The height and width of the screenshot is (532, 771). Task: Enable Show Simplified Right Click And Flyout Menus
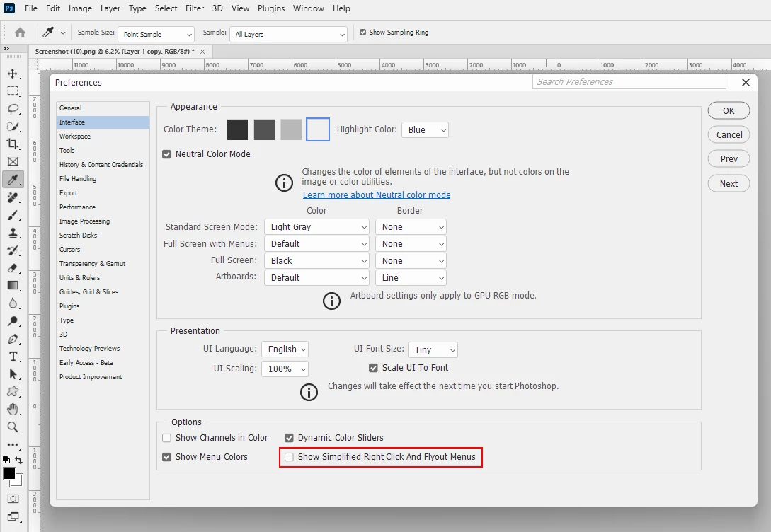pos(289,457)
